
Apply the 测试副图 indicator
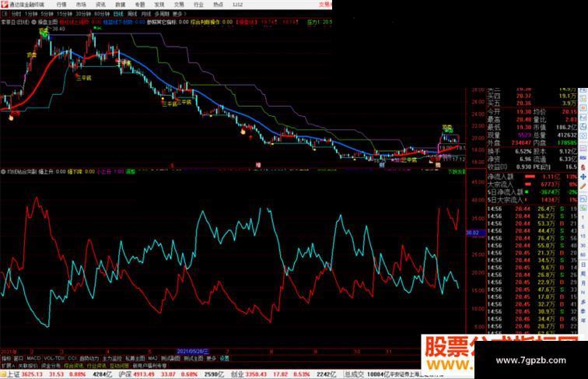coord(170,358)
